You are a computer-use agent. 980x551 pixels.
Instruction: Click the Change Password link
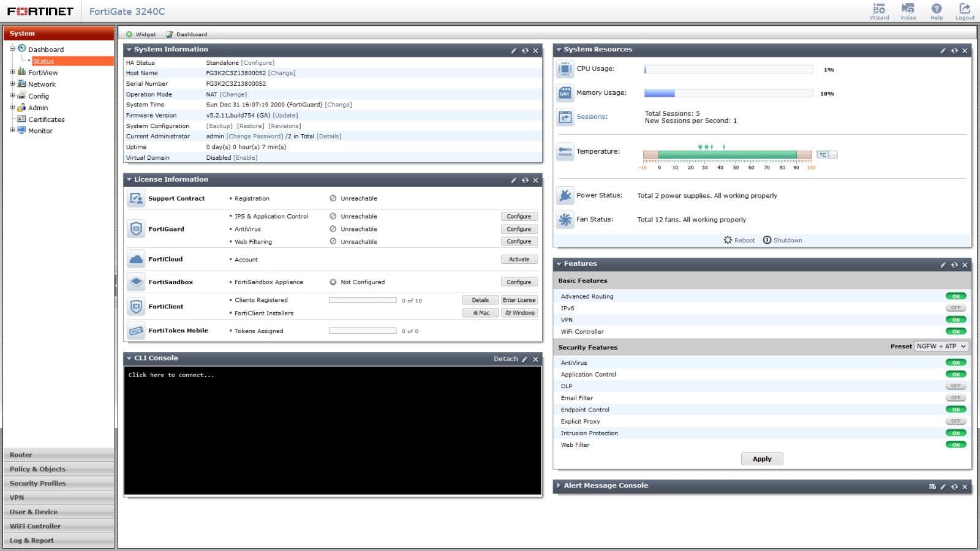pos(255,137)
